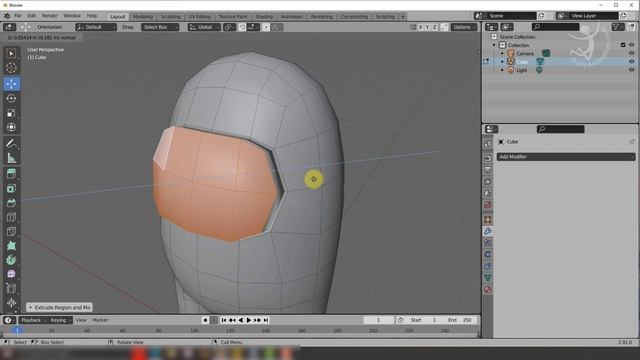Screen dimensions: 640x360
Task: Toggle snapping magnet in viewport header
Action: point(242,27)
